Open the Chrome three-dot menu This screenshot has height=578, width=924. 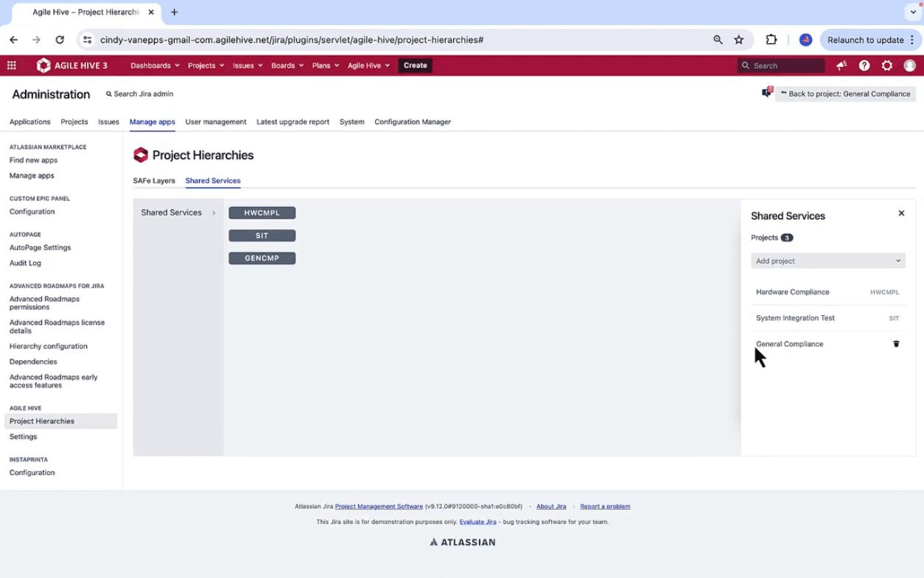[912, 40]
